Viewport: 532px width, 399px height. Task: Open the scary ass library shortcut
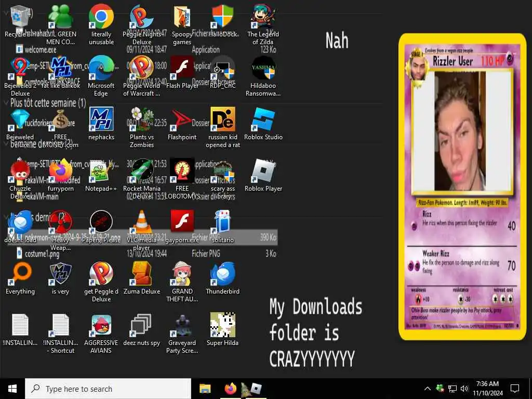222,171
